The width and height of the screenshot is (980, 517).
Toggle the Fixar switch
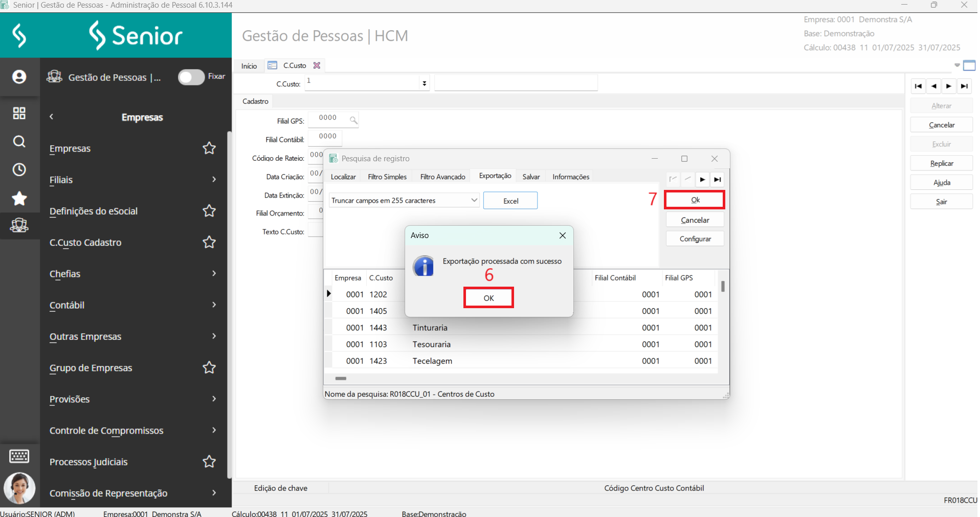click(x=191, y=77)
